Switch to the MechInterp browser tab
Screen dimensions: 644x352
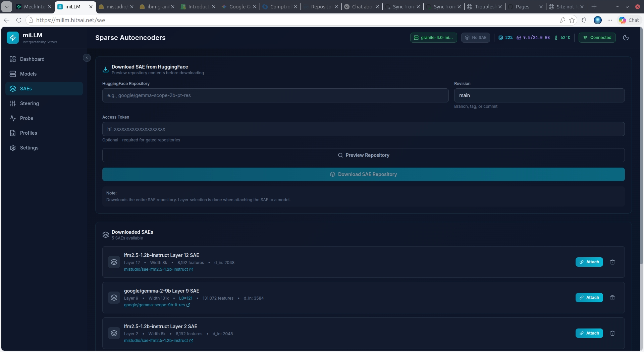[34, 7]
